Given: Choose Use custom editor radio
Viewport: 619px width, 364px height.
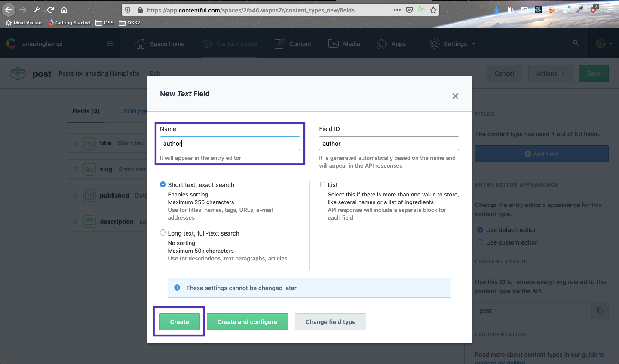Looking at the screenshot, I should pyautogui.click(x=480, y=242).
